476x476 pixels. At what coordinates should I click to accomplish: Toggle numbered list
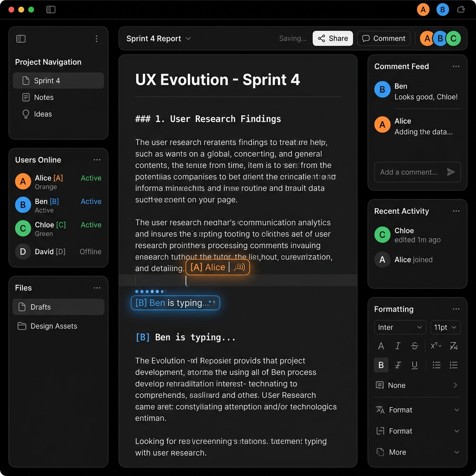[454, 365]
